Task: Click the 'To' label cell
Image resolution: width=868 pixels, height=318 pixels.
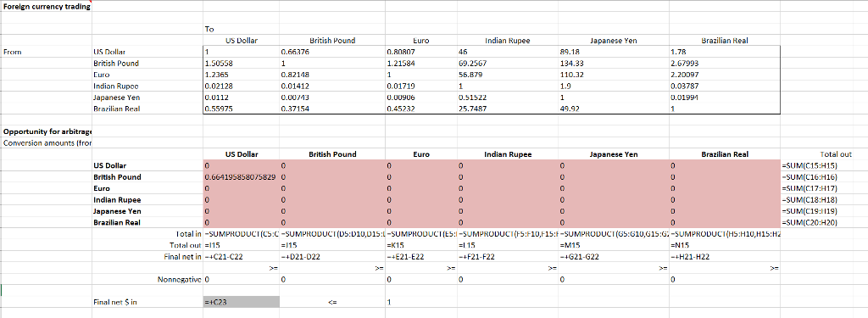Action: [241, 30]
